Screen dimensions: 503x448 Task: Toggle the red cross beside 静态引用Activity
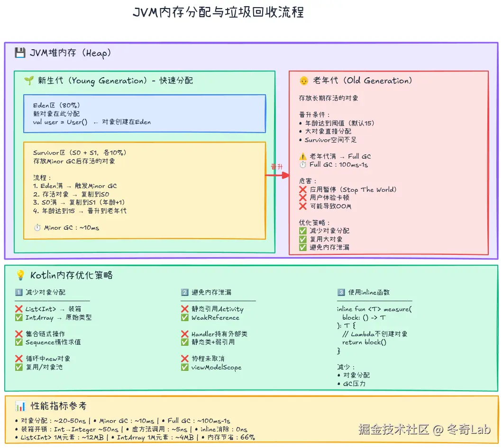pyautogui.click(x=184, y=308)
